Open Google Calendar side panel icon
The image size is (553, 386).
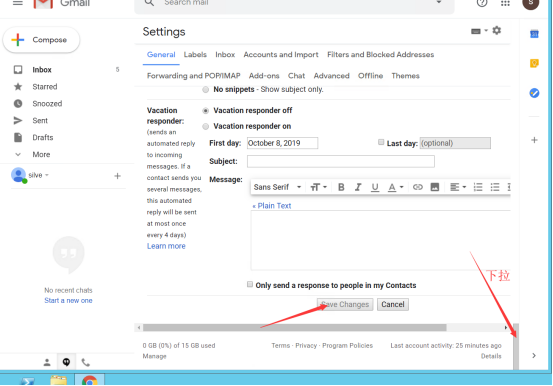pyautogui.click(x=534, y=34)
